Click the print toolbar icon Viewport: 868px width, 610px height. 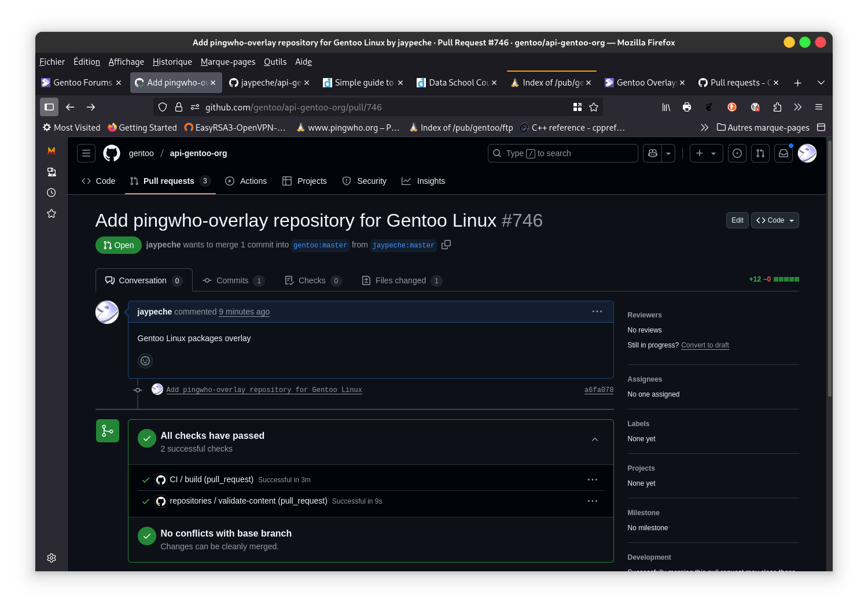click(x=687, y=107)
